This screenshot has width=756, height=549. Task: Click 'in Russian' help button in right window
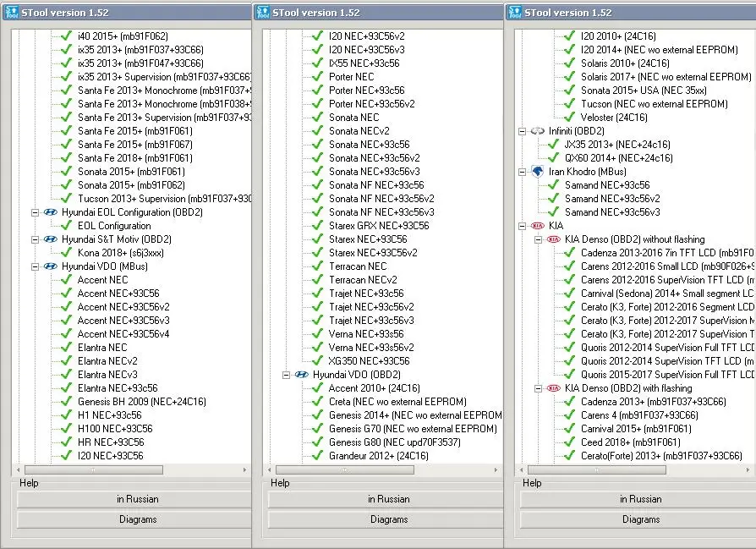pyautogui.click(x=638, y=499)
